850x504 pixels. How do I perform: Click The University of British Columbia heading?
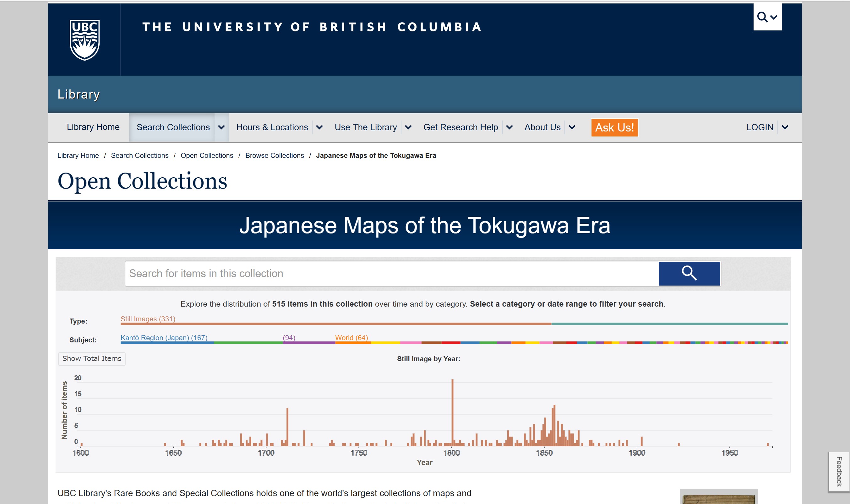(312, 27)
